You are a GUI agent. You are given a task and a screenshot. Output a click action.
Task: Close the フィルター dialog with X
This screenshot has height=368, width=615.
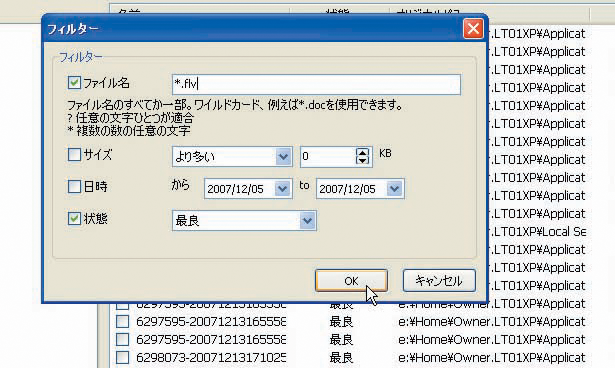(x=473, y=29)
